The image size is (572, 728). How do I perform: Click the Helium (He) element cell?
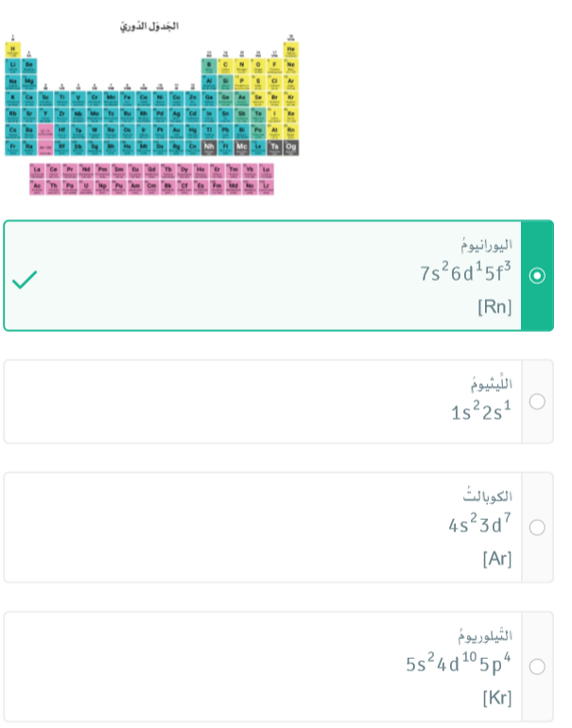click(290, 49)
